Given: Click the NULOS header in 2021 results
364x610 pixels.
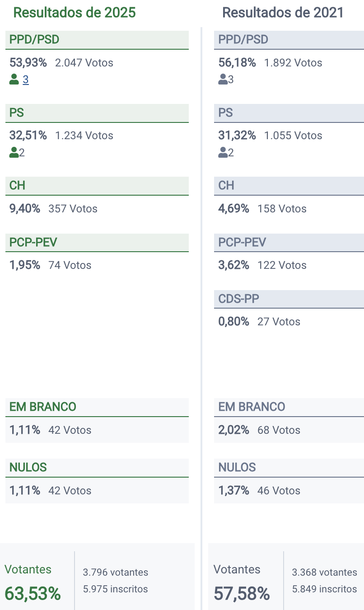Looking at the screenshot, I should pos(237,468).
